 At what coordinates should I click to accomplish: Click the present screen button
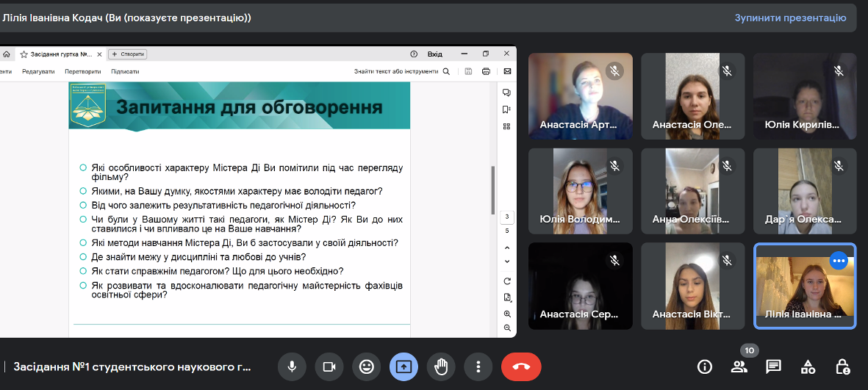403,366
